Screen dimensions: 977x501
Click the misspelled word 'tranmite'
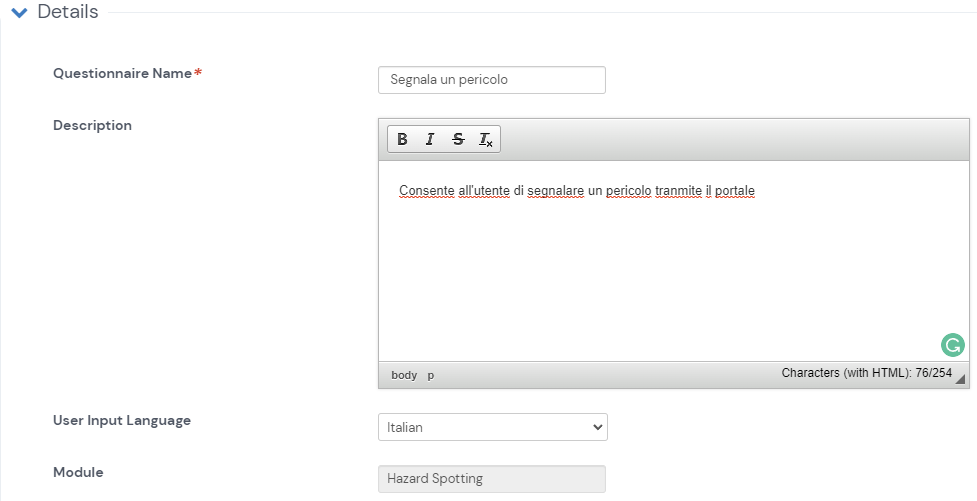pyautogui.click(x=678, y=190)
